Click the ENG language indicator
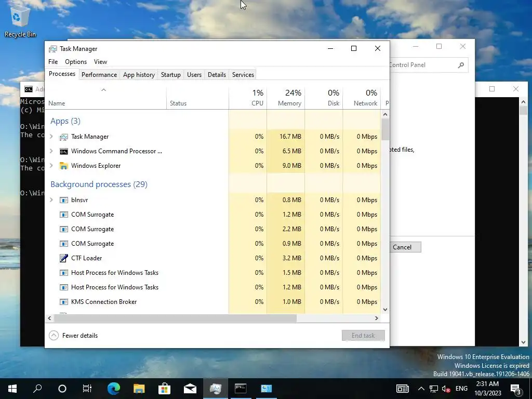 pyautogui.click(x=461, y=389)
